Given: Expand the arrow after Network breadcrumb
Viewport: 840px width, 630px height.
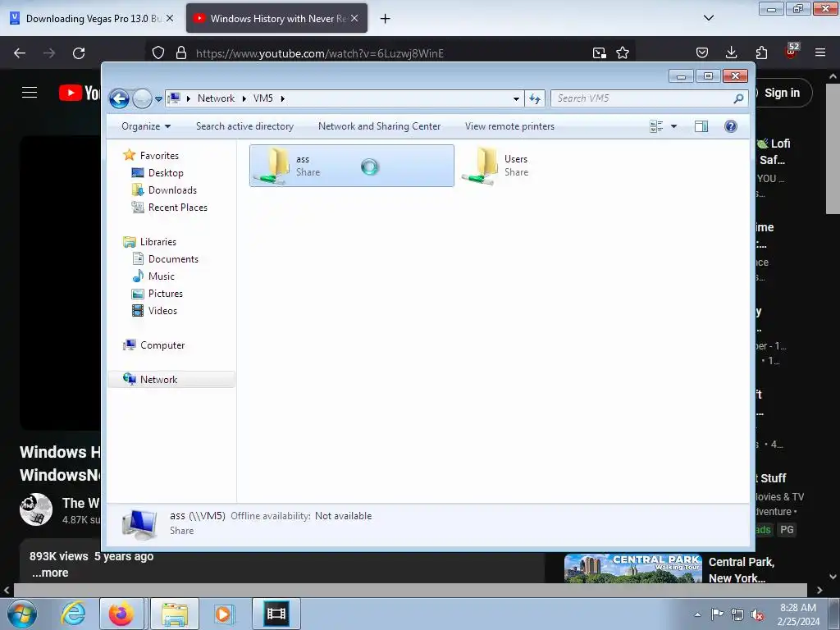Looking at the screenshot, I should click(x=244, y=98).
